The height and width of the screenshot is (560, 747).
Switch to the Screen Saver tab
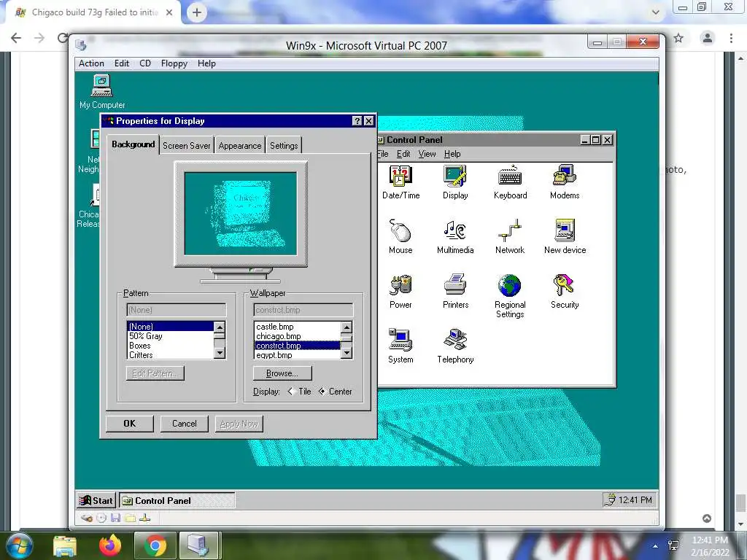click(x=186, y=146)
